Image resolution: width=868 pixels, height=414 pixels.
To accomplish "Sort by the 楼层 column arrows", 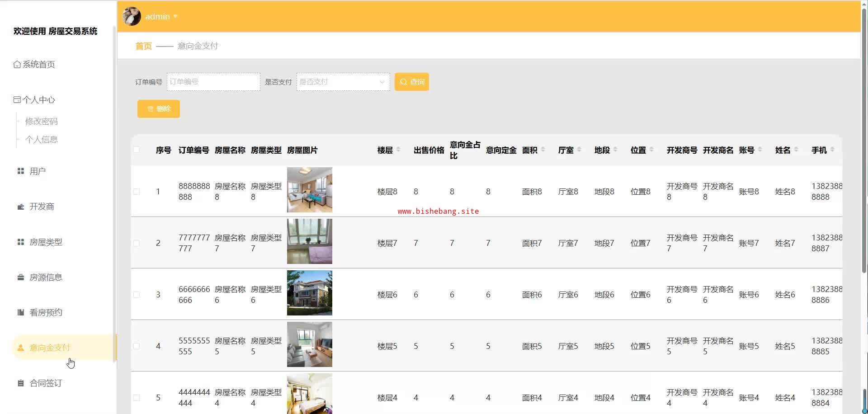I will [x=398, y=150].
